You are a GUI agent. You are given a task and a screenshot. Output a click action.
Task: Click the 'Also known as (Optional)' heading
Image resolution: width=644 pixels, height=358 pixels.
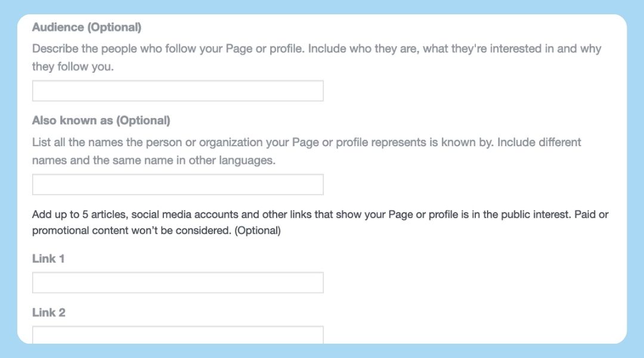point(101,121)
